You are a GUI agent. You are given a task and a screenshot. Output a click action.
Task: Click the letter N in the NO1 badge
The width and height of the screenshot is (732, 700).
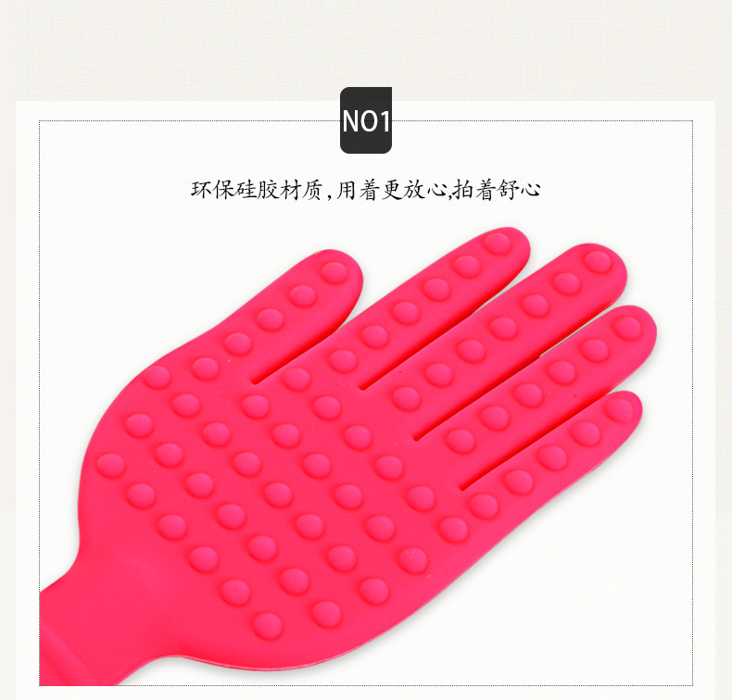(x=350, y=121)
